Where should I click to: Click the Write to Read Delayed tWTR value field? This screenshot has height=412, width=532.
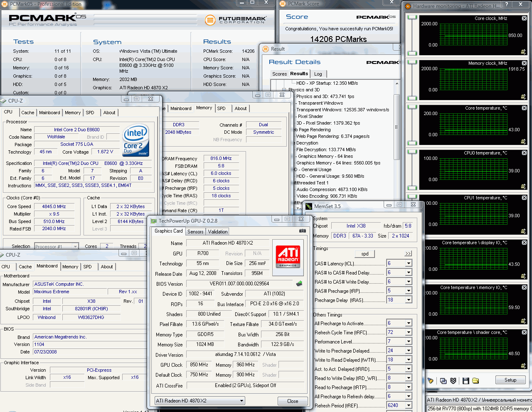point(396,360)
